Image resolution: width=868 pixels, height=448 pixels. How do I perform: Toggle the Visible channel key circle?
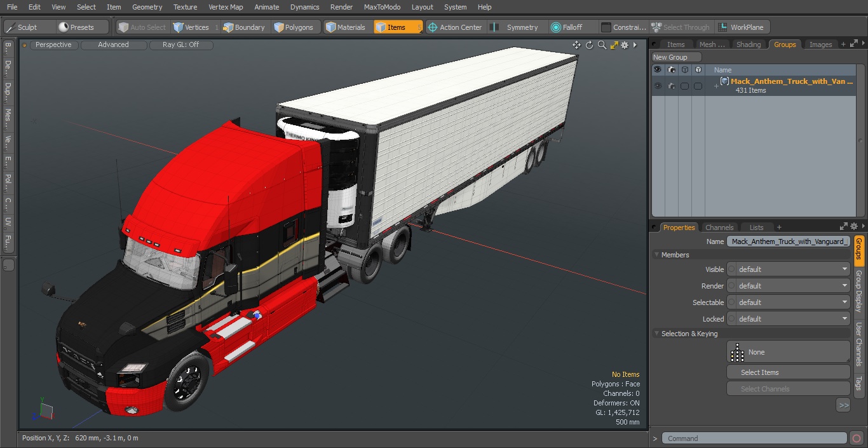coord(731,269)
